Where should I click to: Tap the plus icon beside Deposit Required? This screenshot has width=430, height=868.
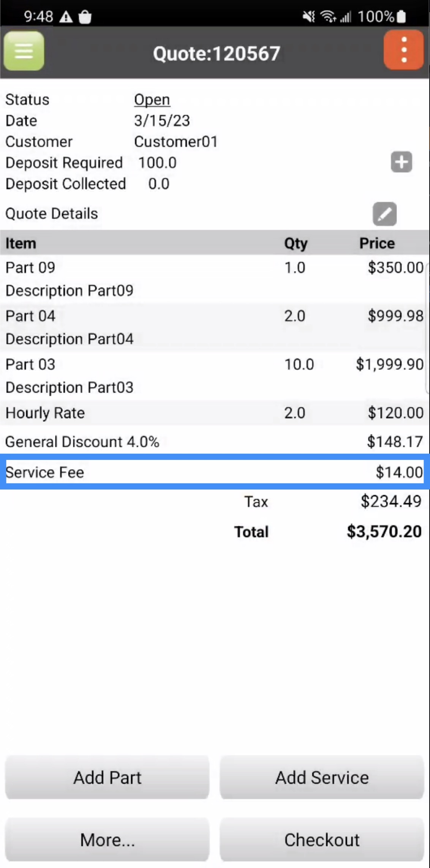click(x=401, y=162)
